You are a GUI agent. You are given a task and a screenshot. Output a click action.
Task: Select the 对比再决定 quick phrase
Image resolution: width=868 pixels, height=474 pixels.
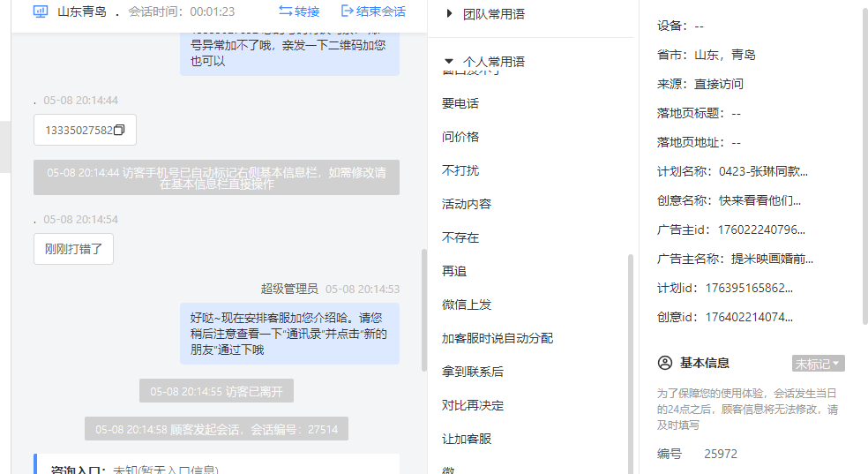pos(473,405)
